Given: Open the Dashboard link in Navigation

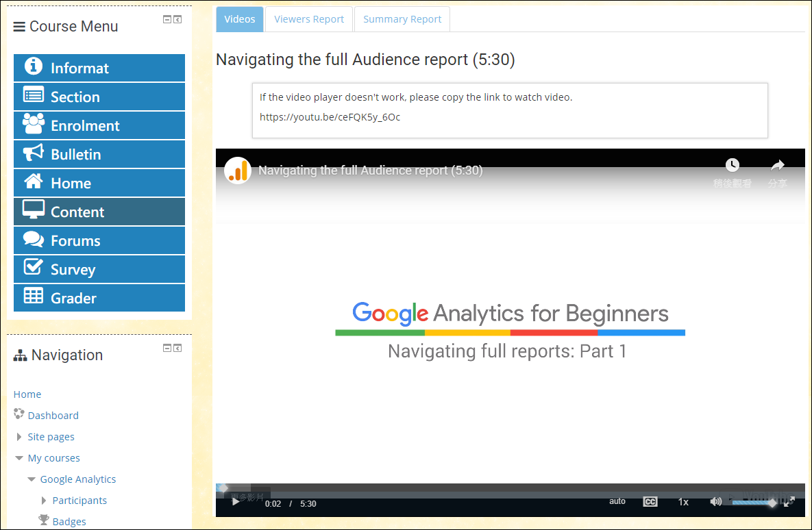Looking at the screenshot, I should (x=53, y=416).
